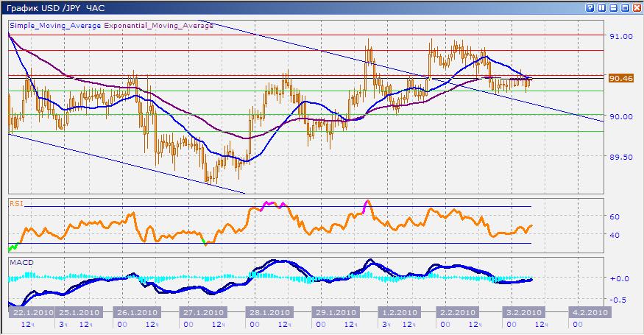The width and height of the screenshot is (644, 335).
Task: Select the 22.1.2010 date marker
Action: (x=31, y=312)
